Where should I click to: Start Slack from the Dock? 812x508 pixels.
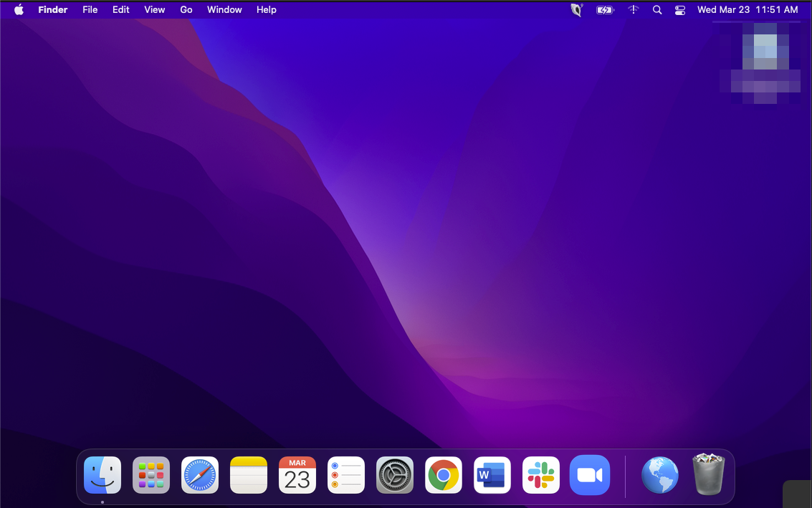[540, 475]
